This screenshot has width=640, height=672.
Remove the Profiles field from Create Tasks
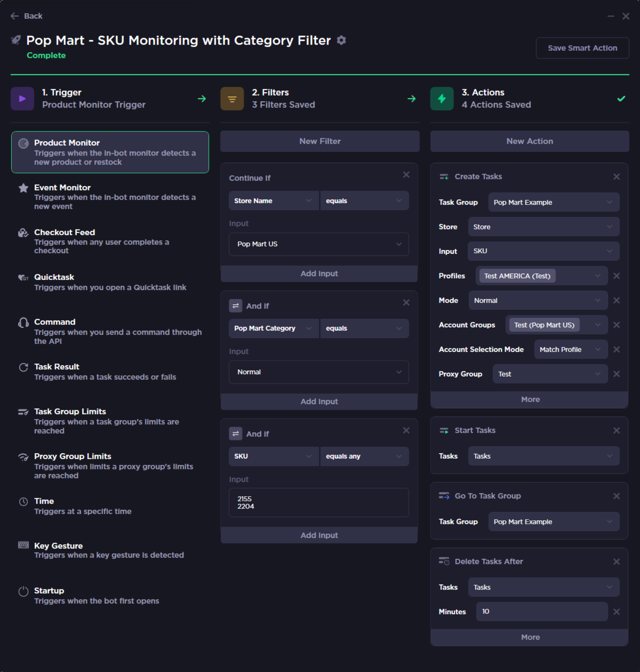[617, 276]
